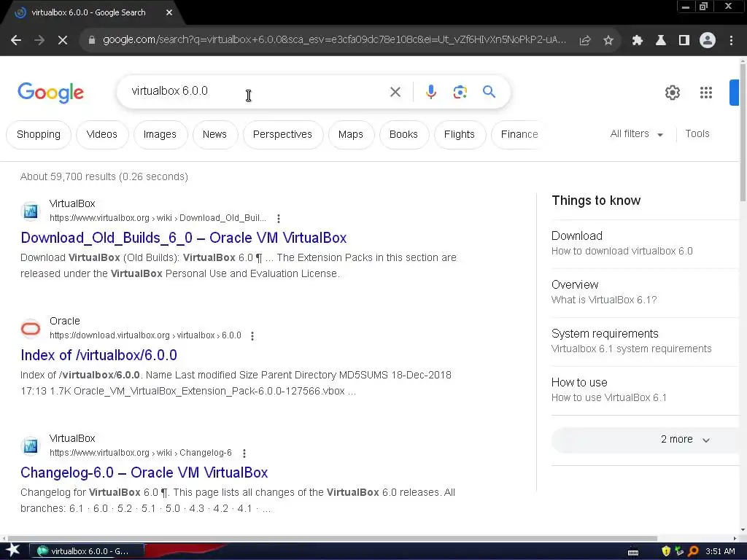This screenshot has height=560, width=747.
Task: Open the Extensions puzzle icon
Action: coord(638,41)
